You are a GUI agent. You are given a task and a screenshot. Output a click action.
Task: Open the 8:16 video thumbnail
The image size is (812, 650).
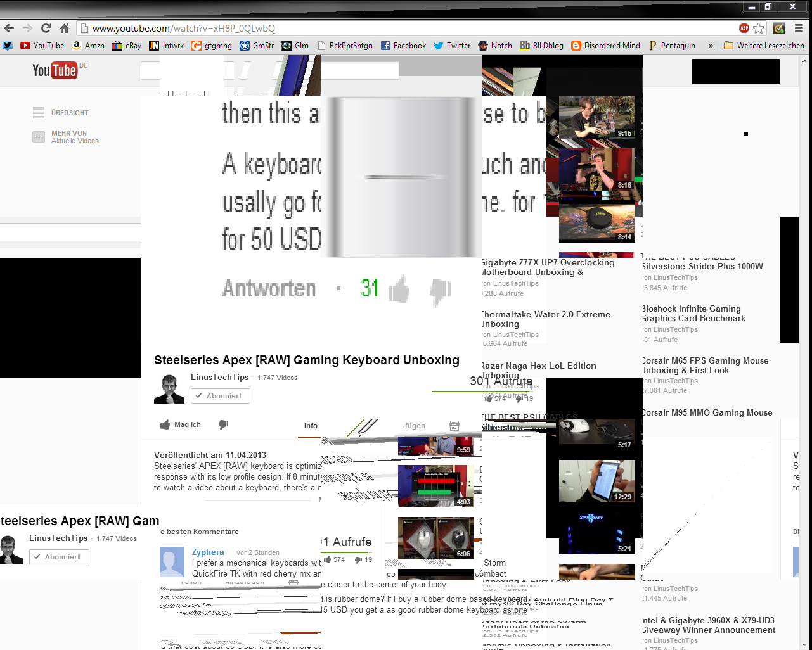(597, 169)
